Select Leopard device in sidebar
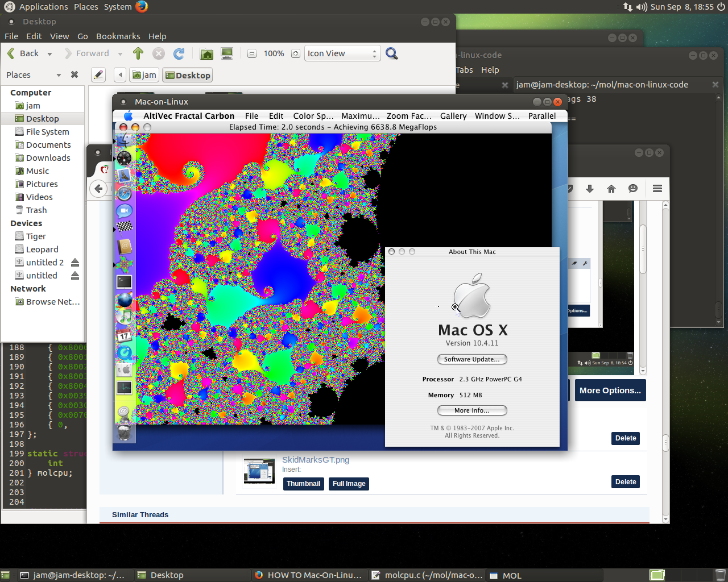728x582 pixels. pos(43,250)
